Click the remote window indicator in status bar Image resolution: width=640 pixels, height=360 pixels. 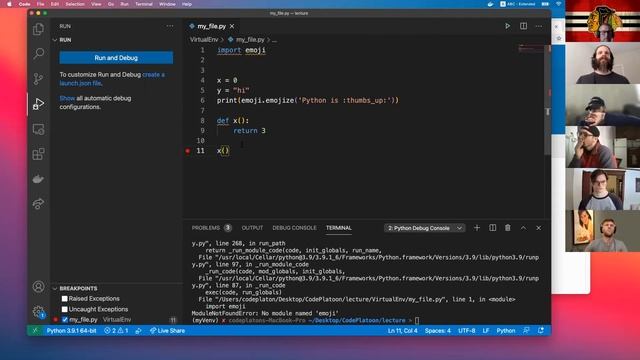click(35, 331)
